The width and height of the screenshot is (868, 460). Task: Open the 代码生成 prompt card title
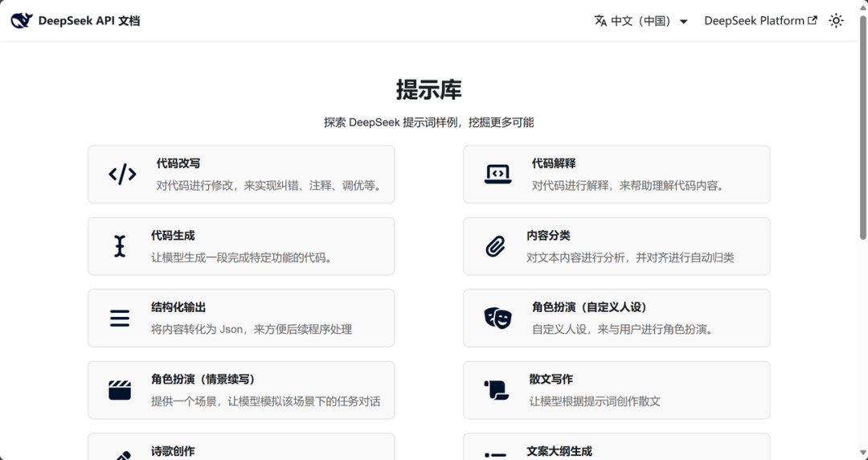click(173, 236)
